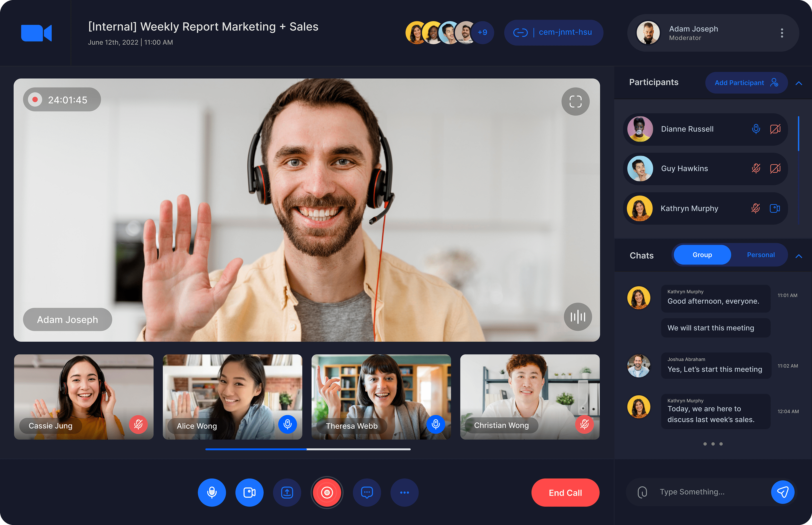
Task: Select the Group chat tab
Action: pyautogui.click(x=702, y=254)
